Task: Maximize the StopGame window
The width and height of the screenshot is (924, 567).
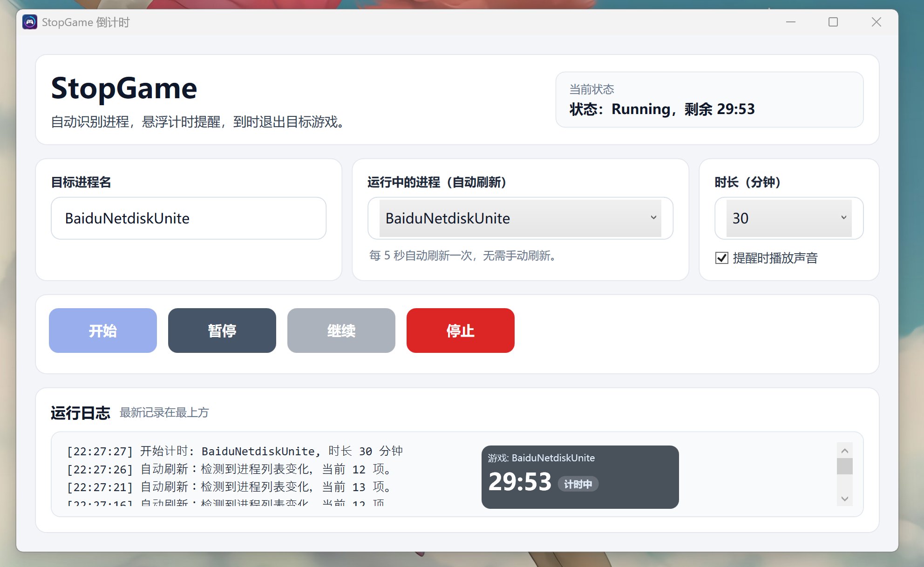Action: tap(833, 22)
